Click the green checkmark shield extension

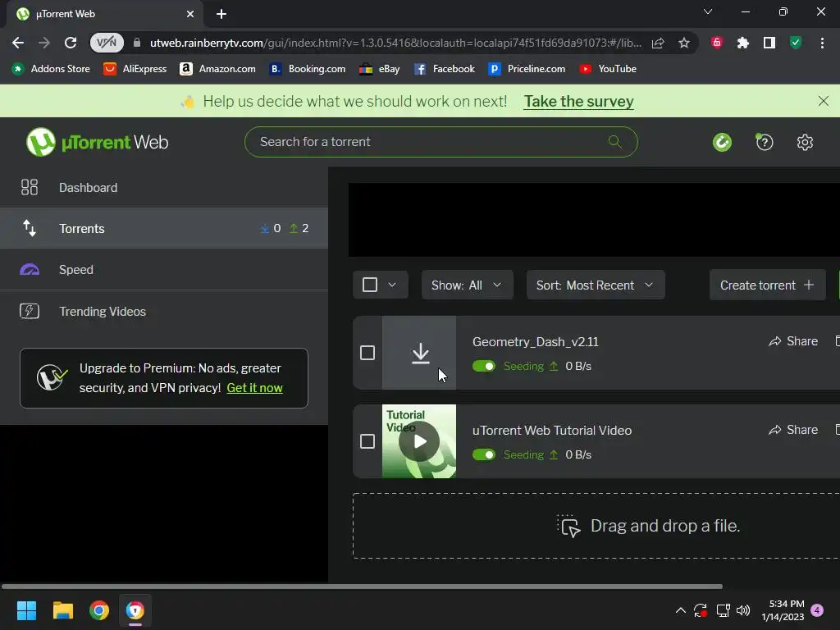click(796, 43)
